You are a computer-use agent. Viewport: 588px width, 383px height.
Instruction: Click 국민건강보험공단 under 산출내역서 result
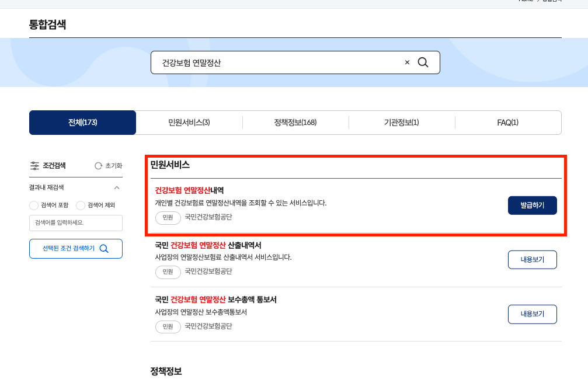[x=208, y=271]
